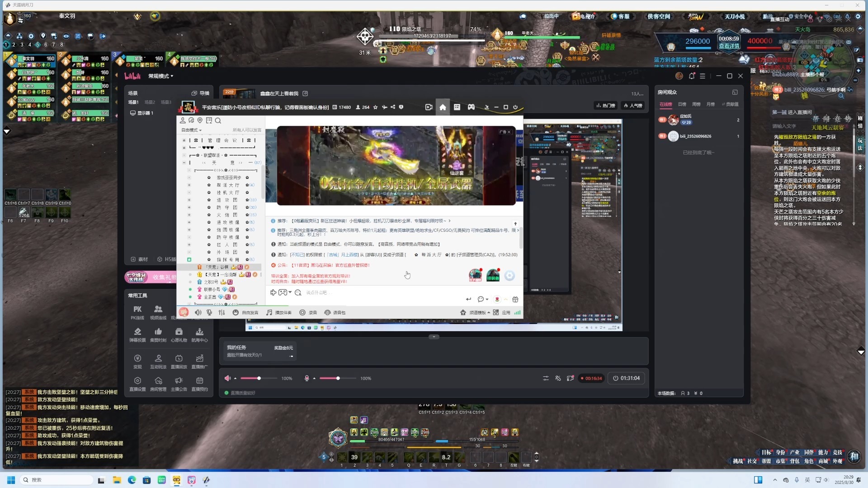Expand the 进攻团 channel node

pos(189,200)
